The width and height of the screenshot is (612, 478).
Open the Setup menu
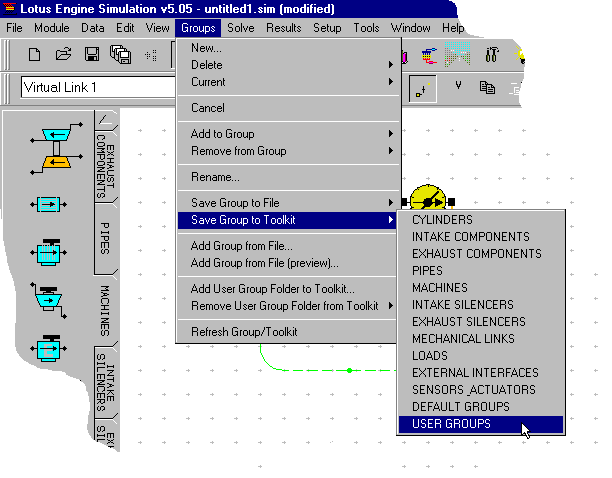pyautogui.click(x=327, y=28)
